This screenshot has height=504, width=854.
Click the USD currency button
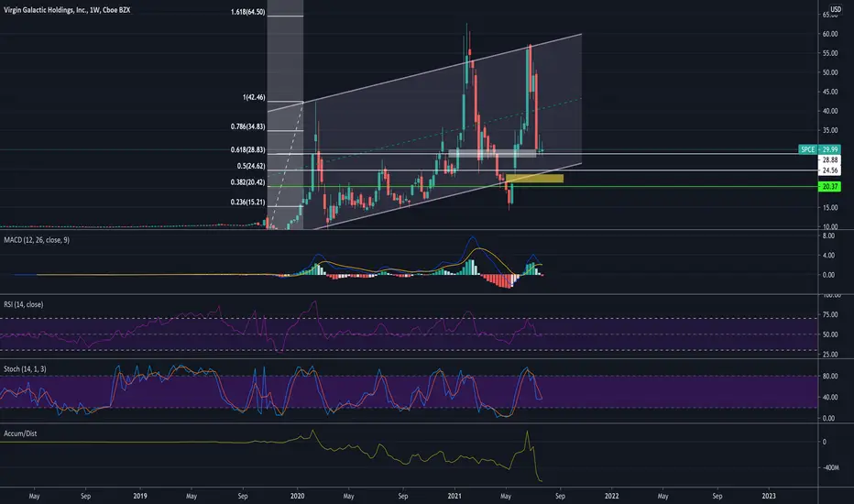(835, 9)
